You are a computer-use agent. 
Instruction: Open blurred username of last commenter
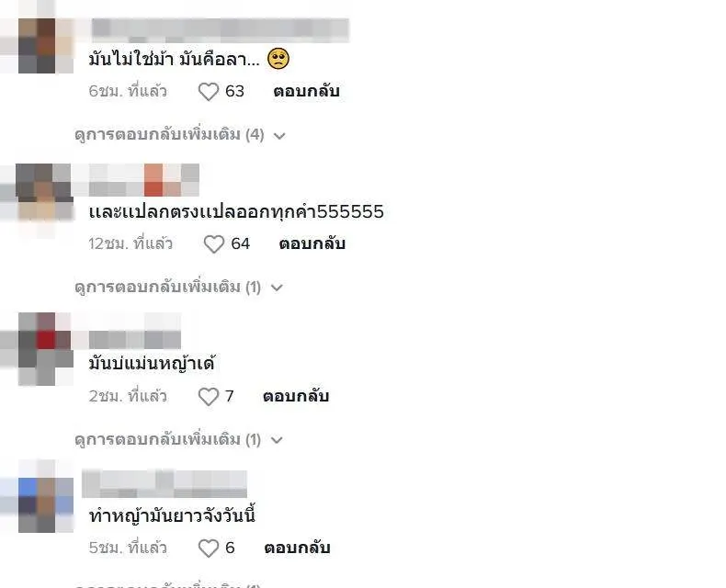[164, 484]
